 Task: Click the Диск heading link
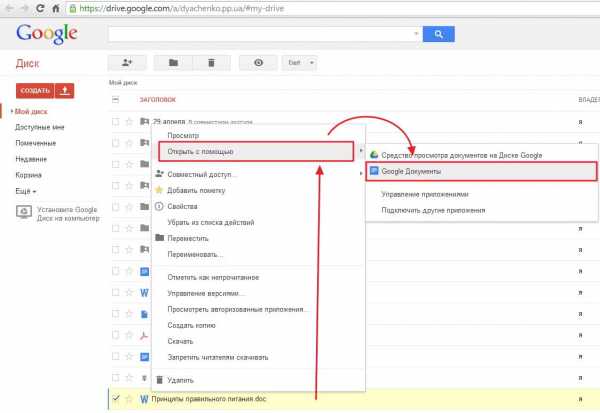(28, 63)
